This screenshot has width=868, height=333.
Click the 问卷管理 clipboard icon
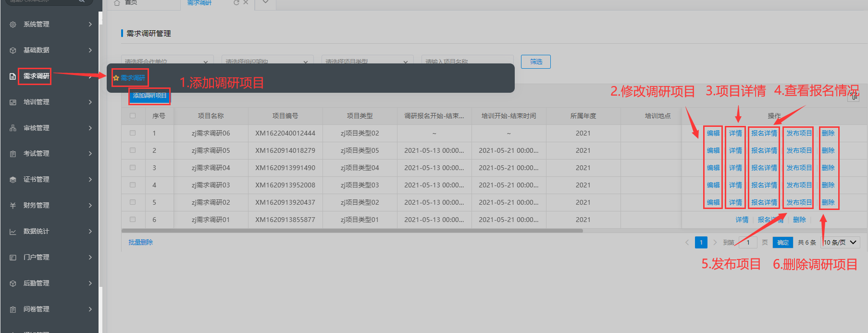[13, 309]
